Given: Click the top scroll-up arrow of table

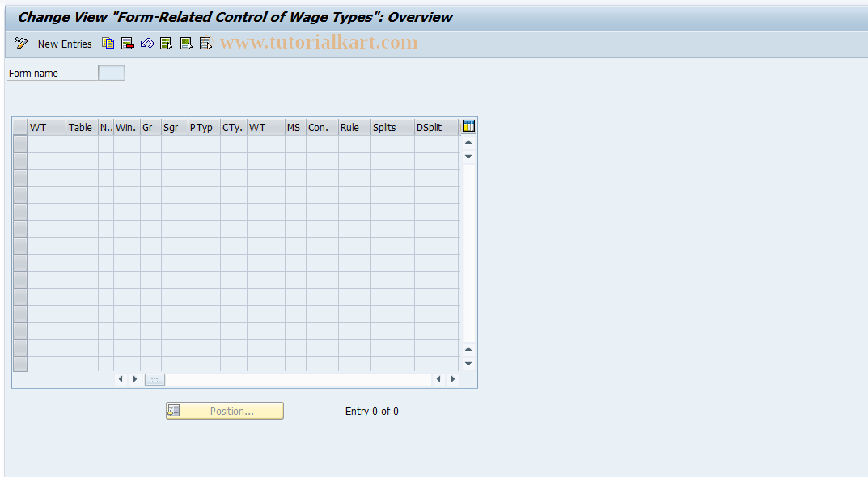Looking at the screenshot, I should click(468, 143).
